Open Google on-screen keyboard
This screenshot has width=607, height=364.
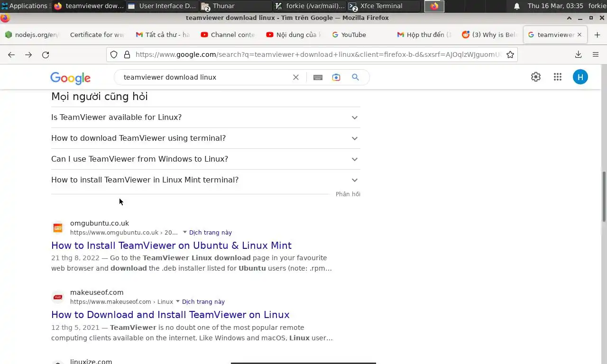pos(318,77)
